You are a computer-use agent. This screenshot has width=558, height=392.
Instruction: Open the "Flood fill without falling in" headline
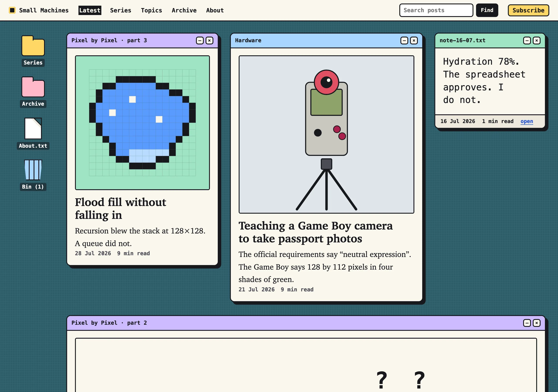coord(120,209)
